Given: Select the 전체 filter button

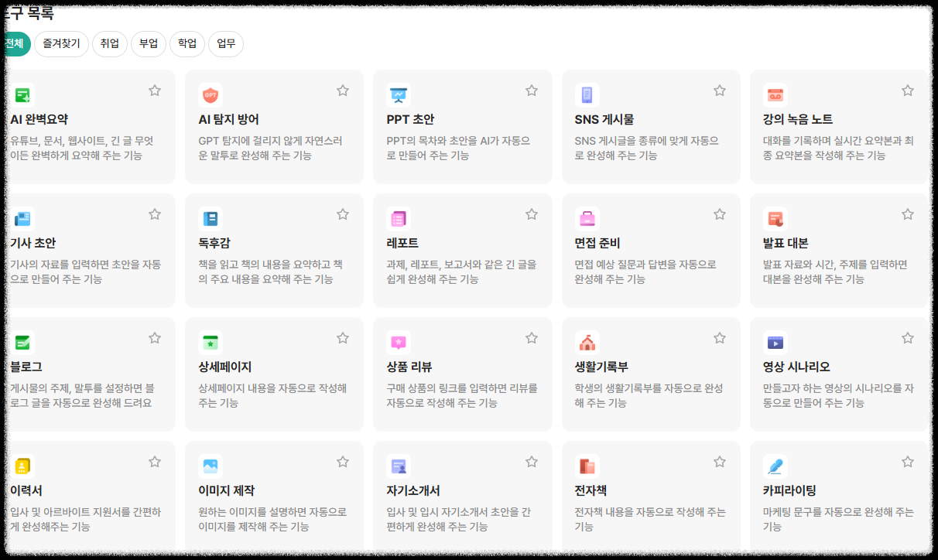Looking at the screenshot, I should click(x=15, y=44).
